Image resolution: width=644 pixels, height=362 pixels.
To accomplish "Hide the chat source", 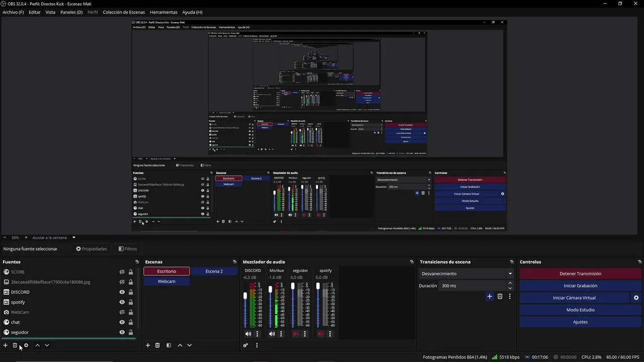I will coord(122,322).
